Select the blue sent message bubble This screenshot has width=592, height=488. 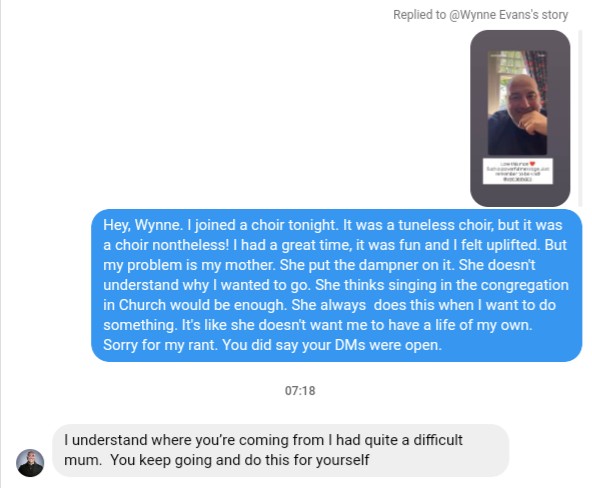336,285
